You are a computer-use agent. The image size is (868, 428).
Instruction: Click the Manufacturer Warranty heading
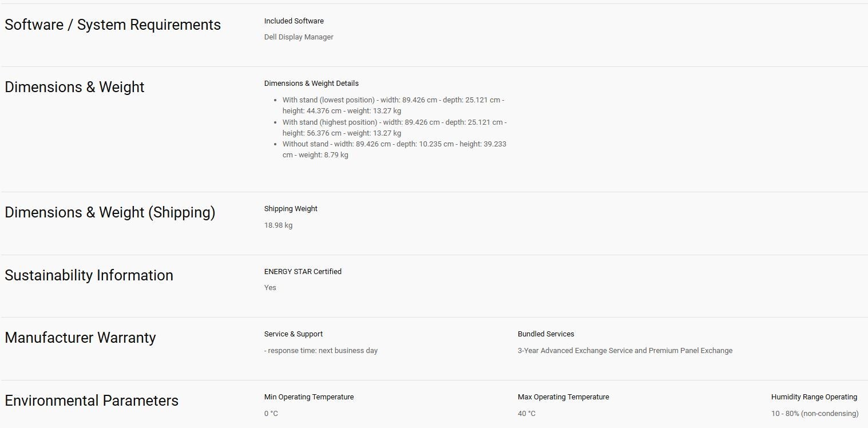click(x=80, y=338)
